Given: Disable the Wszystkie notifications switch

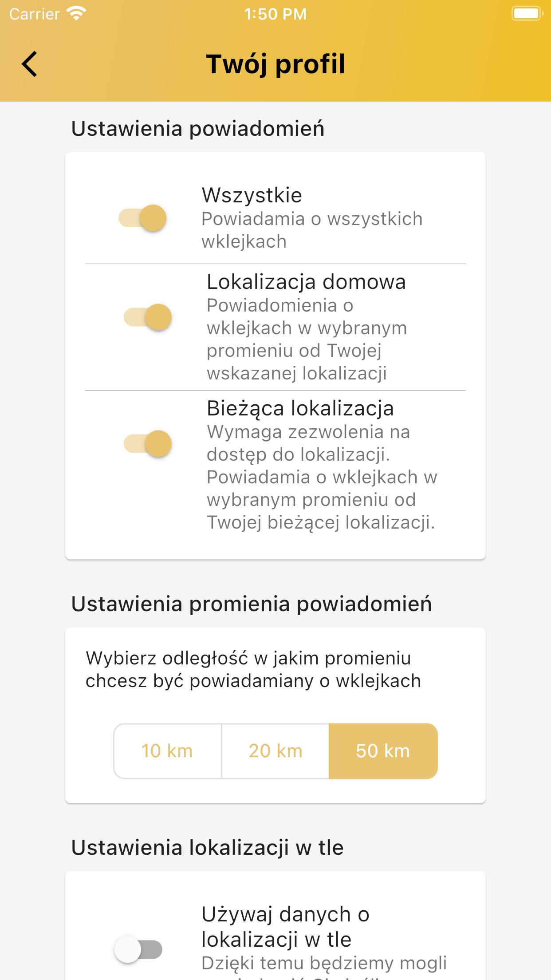Looking at the screenshot, I should pyautogui.click(x=143, y=218).
